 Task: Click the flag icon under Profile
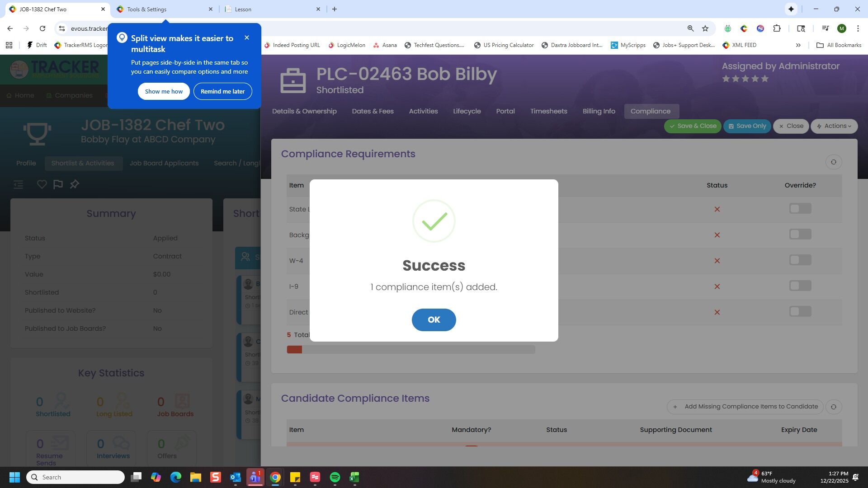[x=58, y=184]
